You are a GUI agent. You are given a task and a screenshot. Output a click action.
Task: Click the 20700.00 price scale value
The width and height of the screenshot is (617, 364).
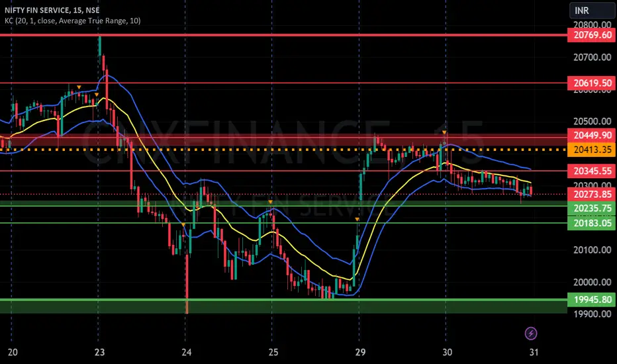coord(593,58)
